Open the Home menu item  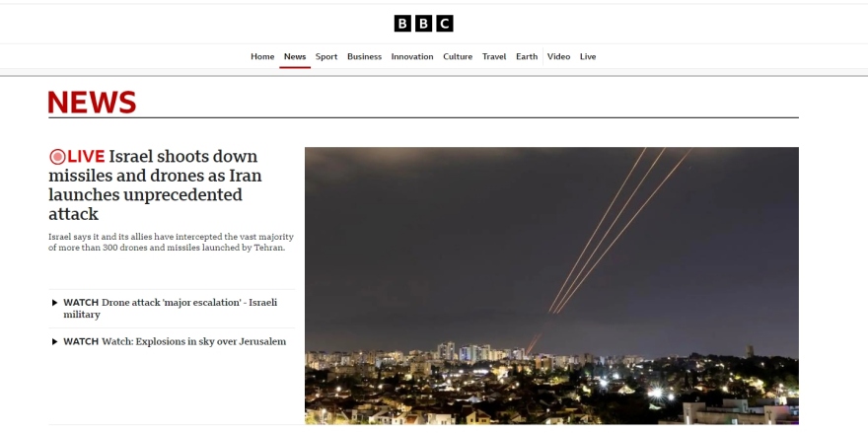pyautogui.click(x=262, y=56)
